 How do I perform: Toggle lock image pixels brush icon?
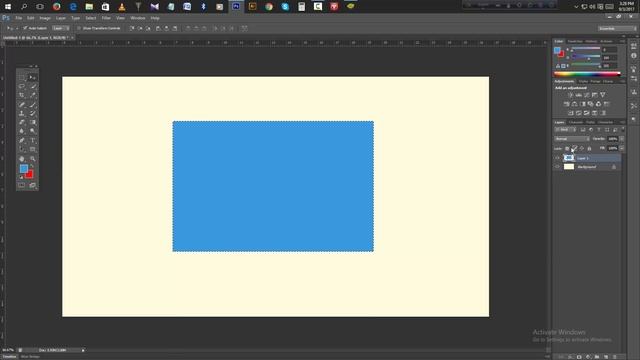tap(575, 148)
